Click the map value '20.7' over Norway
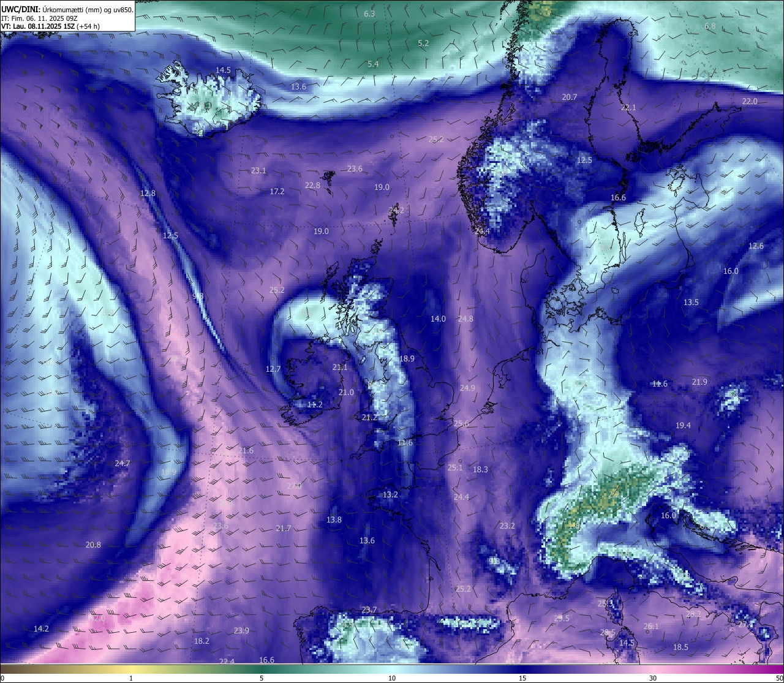 tap(570, 97)
